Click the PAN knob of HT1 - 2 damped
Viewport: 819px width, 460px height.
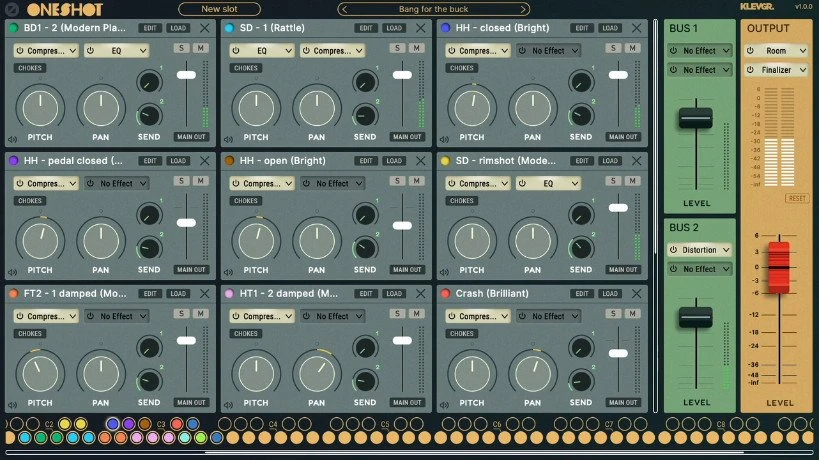click(x=317, y=374)
